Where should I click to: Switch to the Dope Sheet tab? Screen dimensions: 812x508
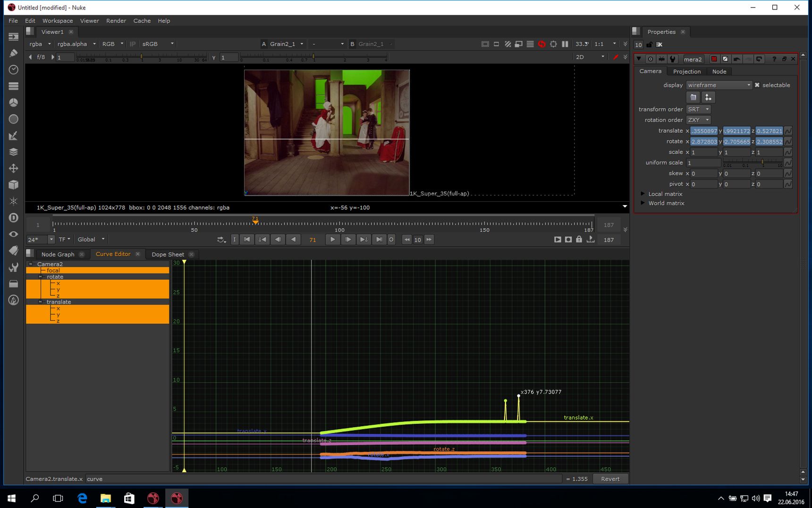[168, 254]
